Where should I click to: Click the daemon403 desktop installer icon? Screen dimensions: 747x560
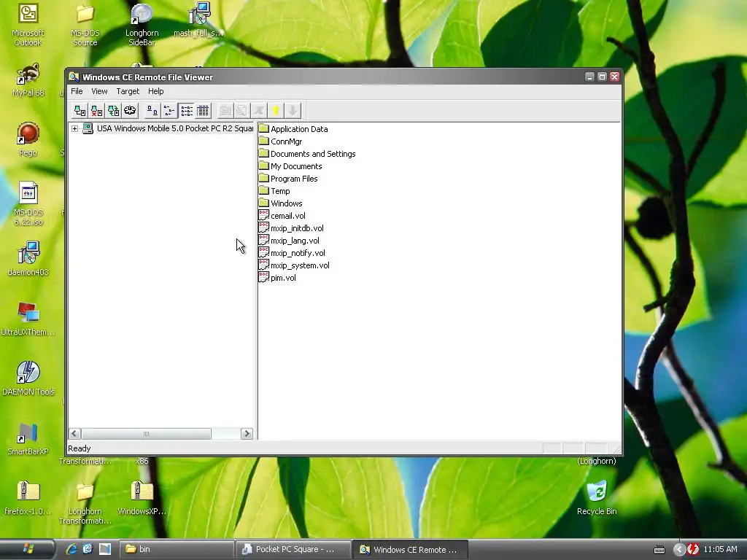point(28,259)
